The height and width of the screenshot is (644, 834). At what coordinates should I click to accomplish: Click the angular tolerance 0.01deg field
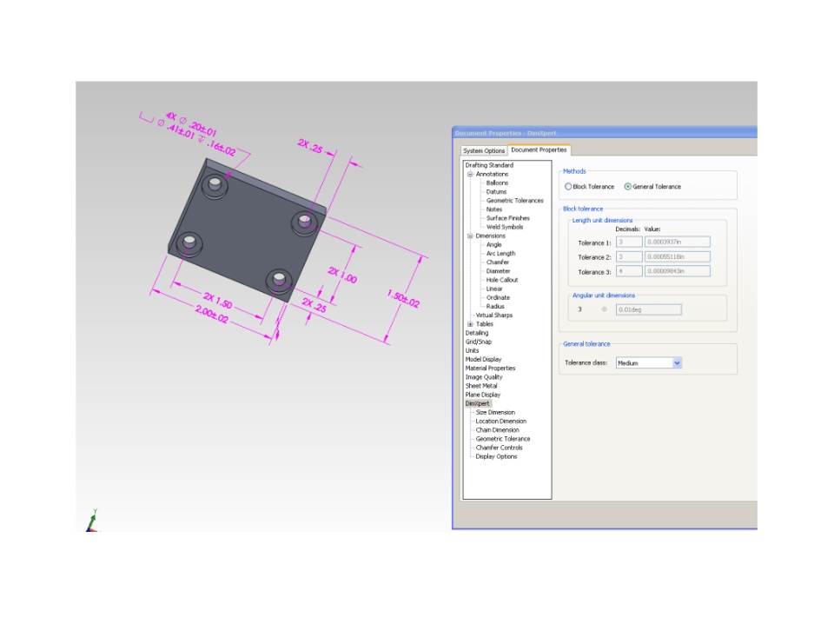[648, 309]
